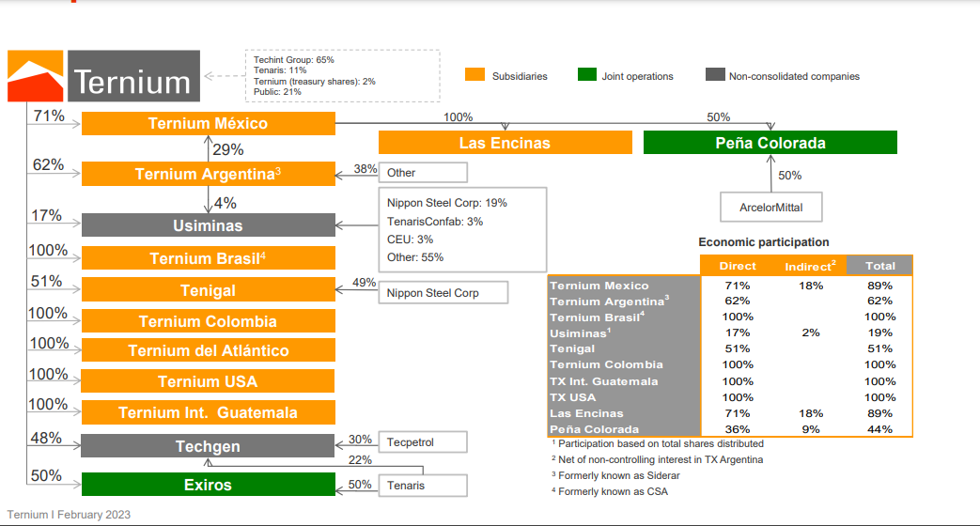Click the Techgen gray chart box

point(208,446)
